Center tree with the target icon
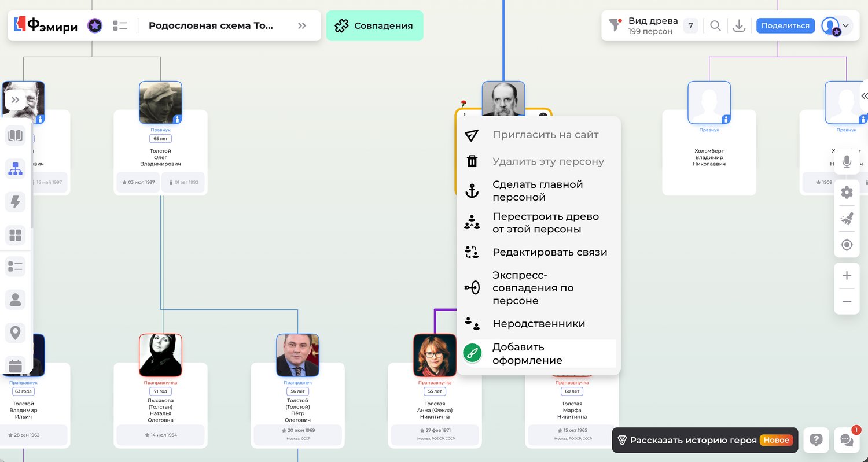This screenshot has width=868, height=462. [x=847, y=245]
